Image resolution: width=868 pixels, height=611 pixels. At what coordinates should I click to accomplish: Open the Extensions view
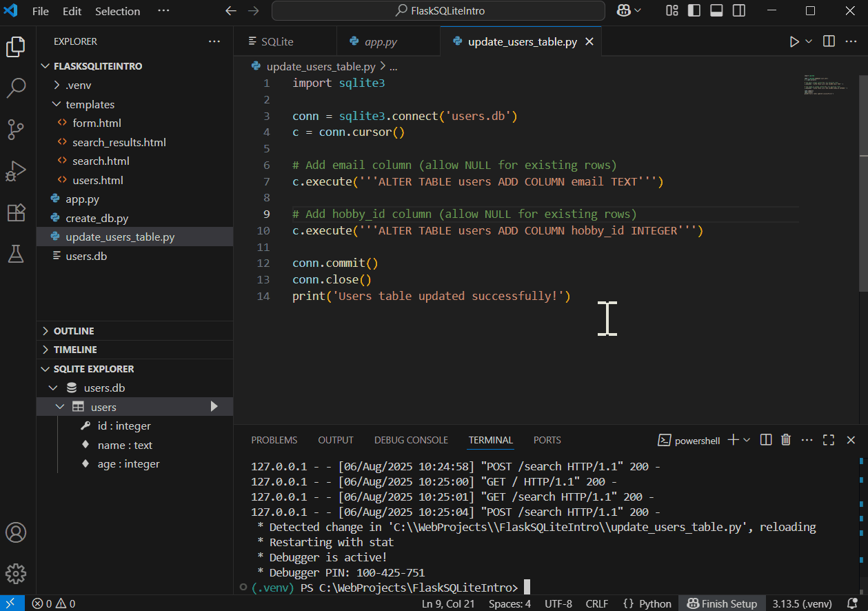16,212
